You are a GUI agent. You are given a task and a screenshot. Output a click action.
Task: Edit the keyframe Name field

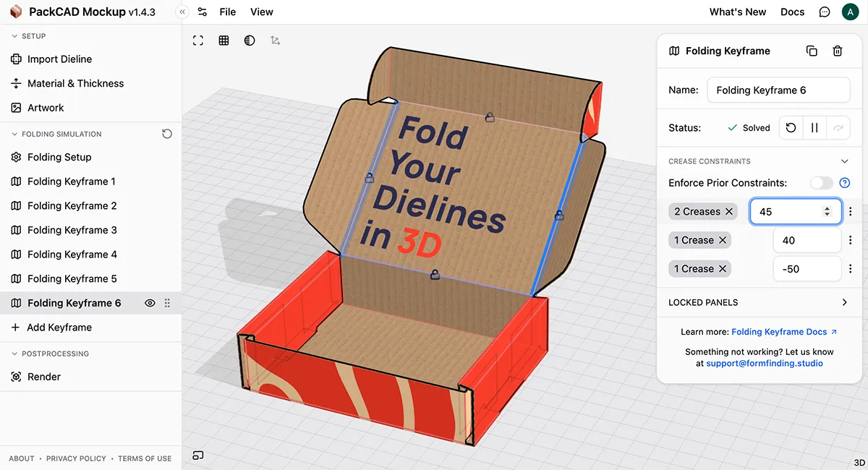point(778,90)
